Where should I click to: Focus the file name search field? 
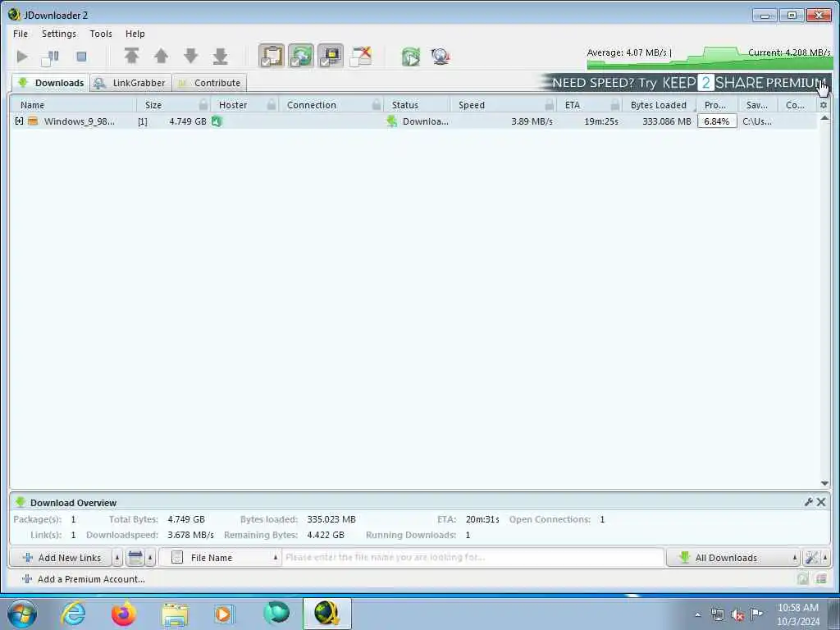click(473, 558)
